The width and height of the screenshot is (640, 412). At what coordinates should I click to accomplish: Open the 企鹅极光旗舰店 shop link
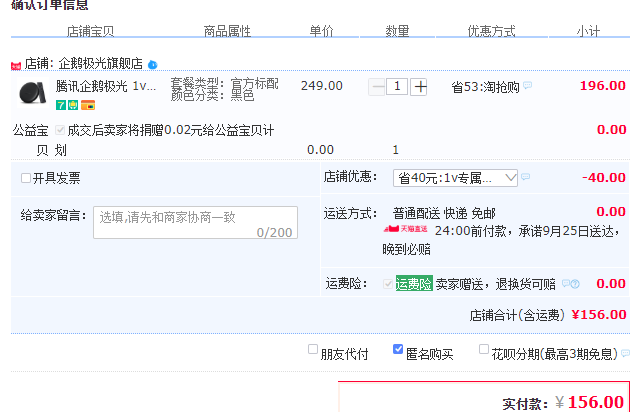click(x=100, y=64)
